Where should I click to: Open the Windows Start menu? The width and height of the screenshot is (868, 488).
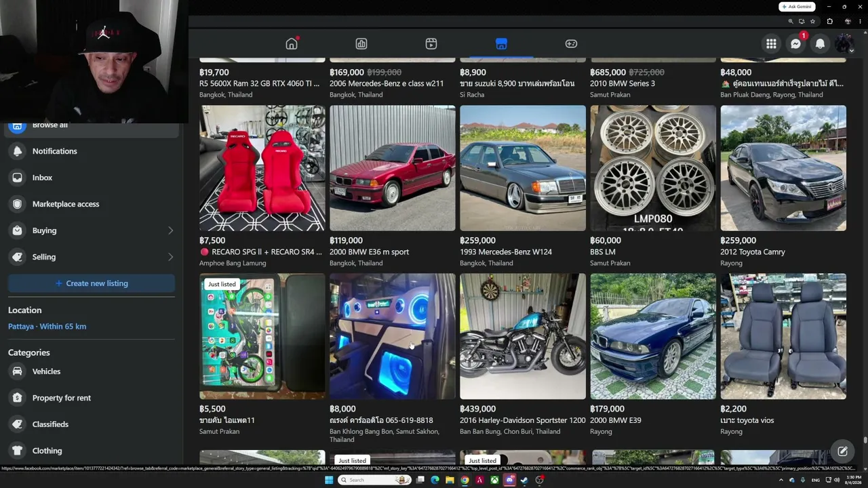click(329, 480)
